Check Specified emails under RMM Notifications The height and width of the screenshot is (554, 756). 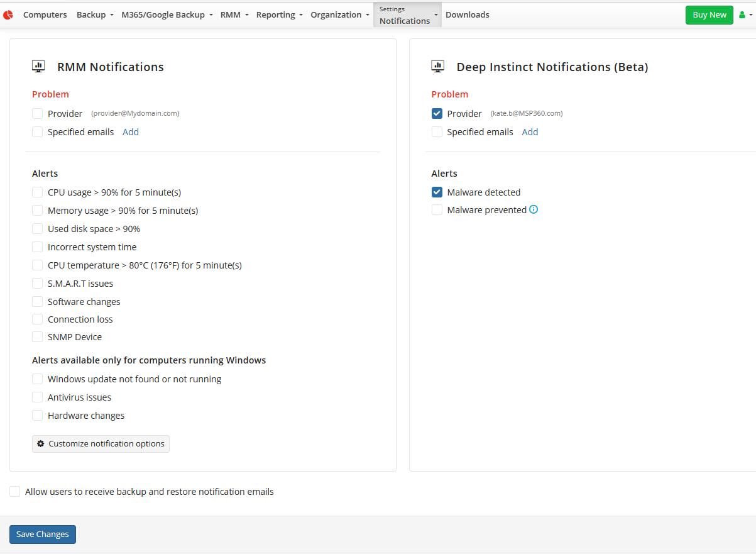(x=38, y=132)
